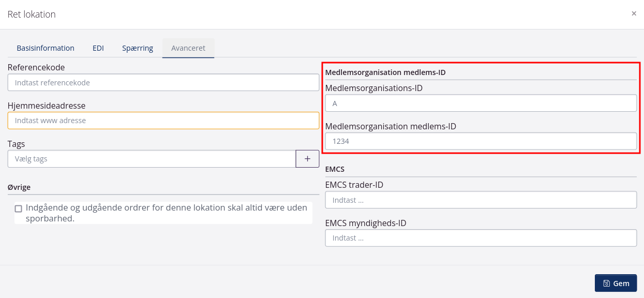Click into the Hjemmesideadresse www field

pyautogui.click(x=163, y=121)
